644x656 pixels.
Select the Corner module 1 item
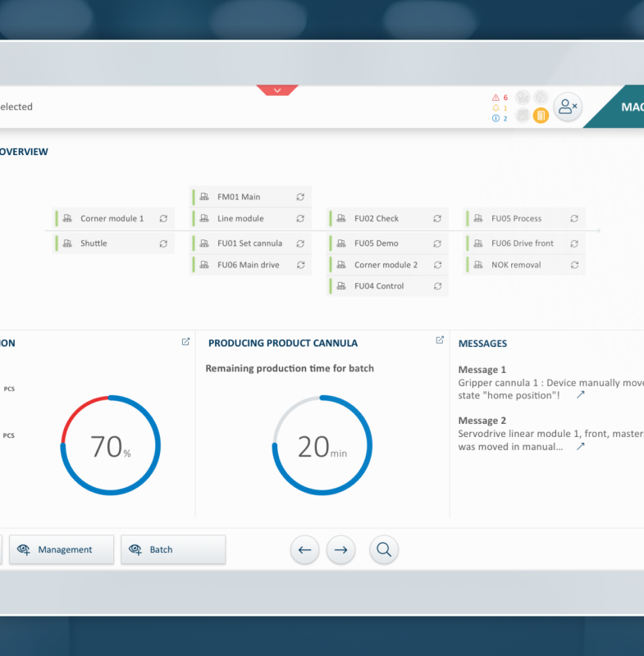tap(112, 219)
